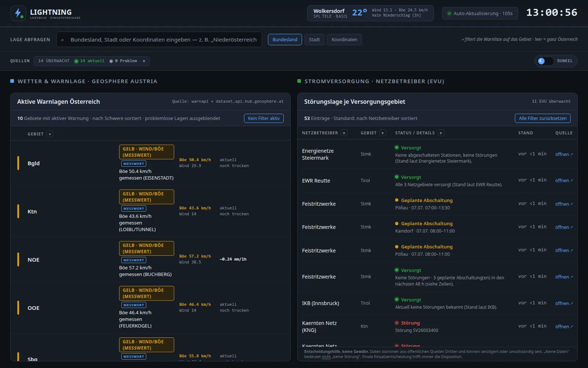This screenshot has height=368, width=588.
Task: Toggle Auto-Aktualisierung 105s refresh
Action: tap(480, 13)
